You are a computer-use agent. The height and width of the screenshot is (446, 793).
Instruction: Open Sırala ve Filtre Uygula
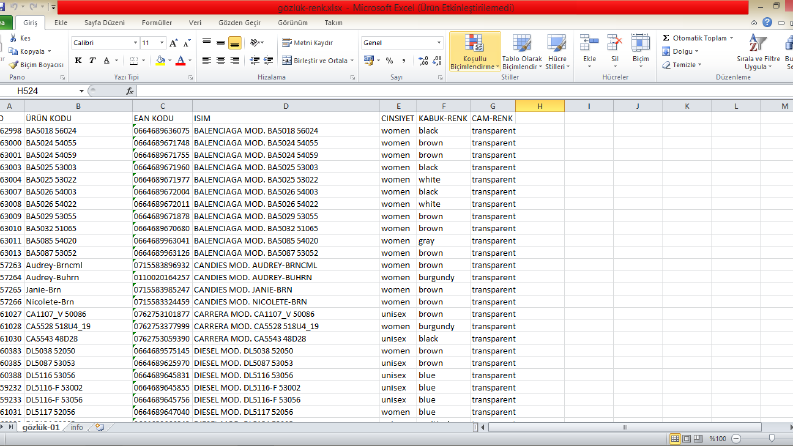coord(758,52)
